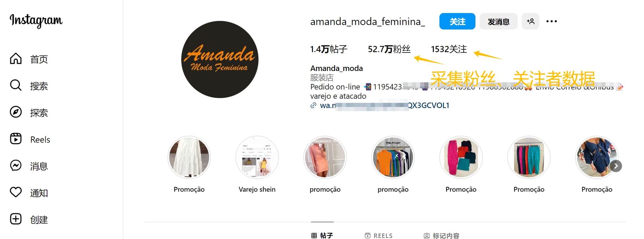Open the 消息 messenger icon

pos(16,165)
